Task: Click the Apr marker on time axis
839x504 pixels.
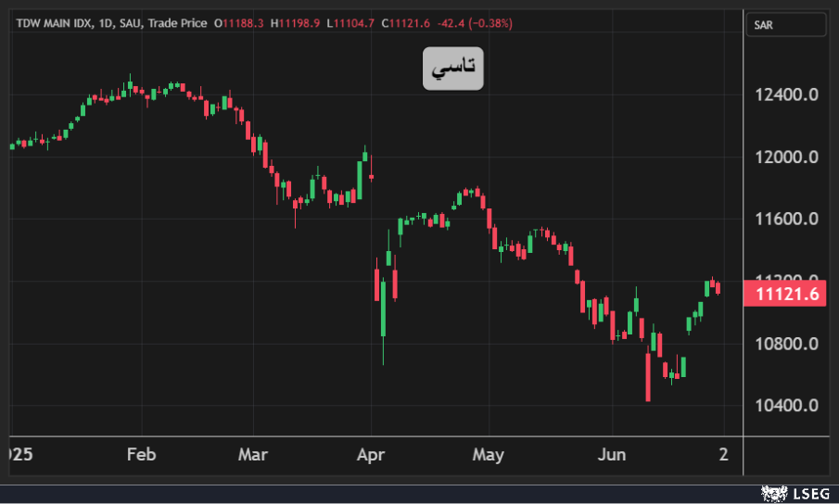Action: tap(371, 455)
